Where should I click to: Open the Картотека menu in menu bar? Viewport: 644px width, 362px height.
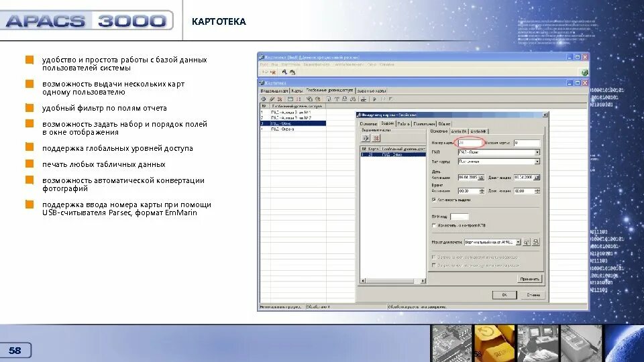[290, 65]
